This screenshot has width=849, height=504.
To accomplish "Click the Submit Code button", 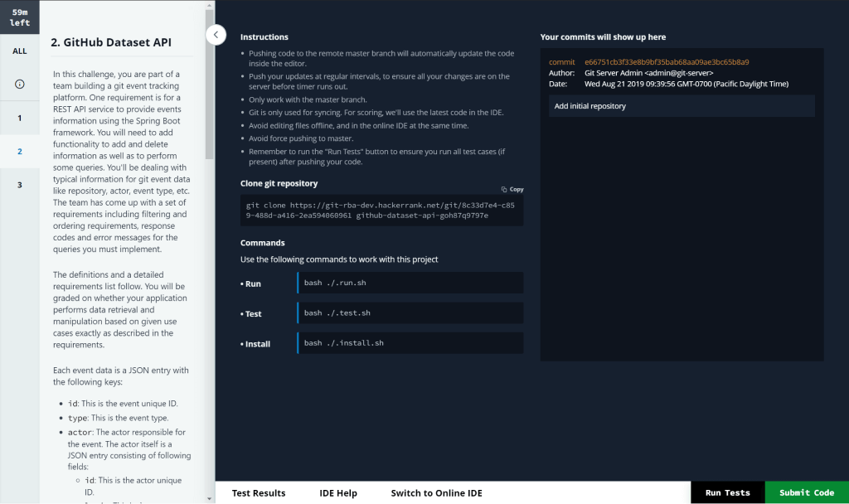I will 807,492.
